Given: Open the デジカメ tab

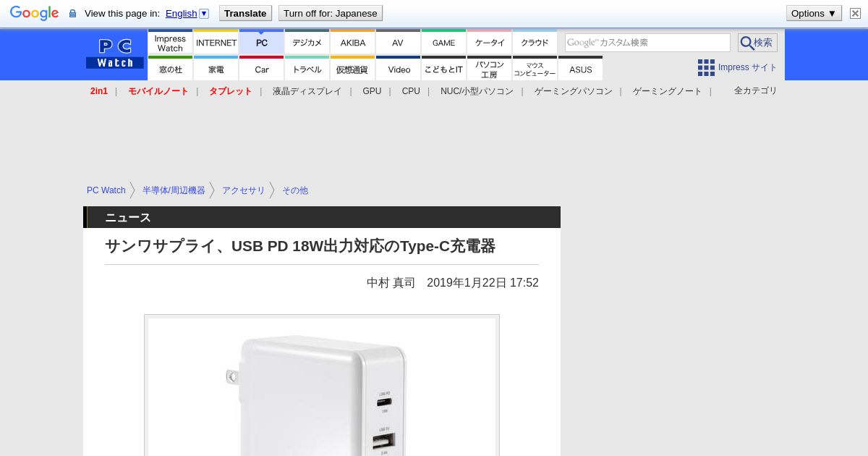Looking at the screenshot, I should [307, 43].
